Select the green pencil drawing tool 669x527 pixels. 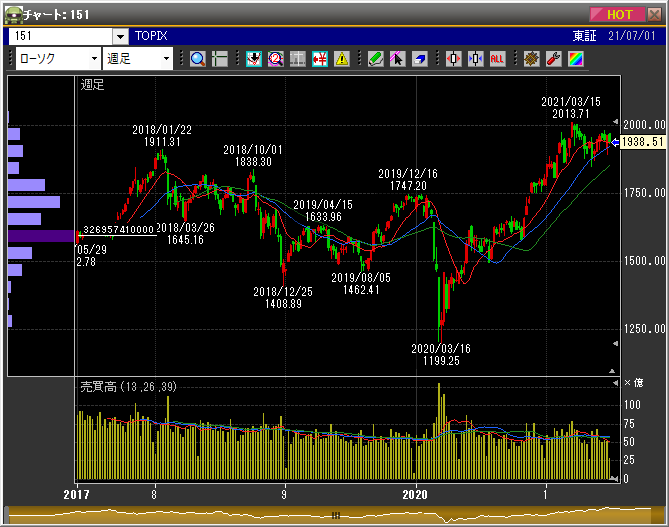[x=375, y=59]
